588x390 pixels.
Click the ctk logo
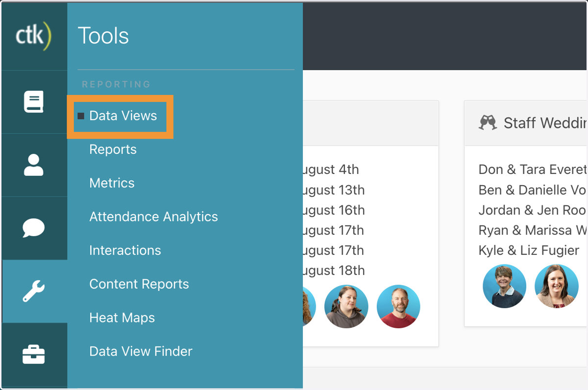pyautogui.click(x=33, y=36)
